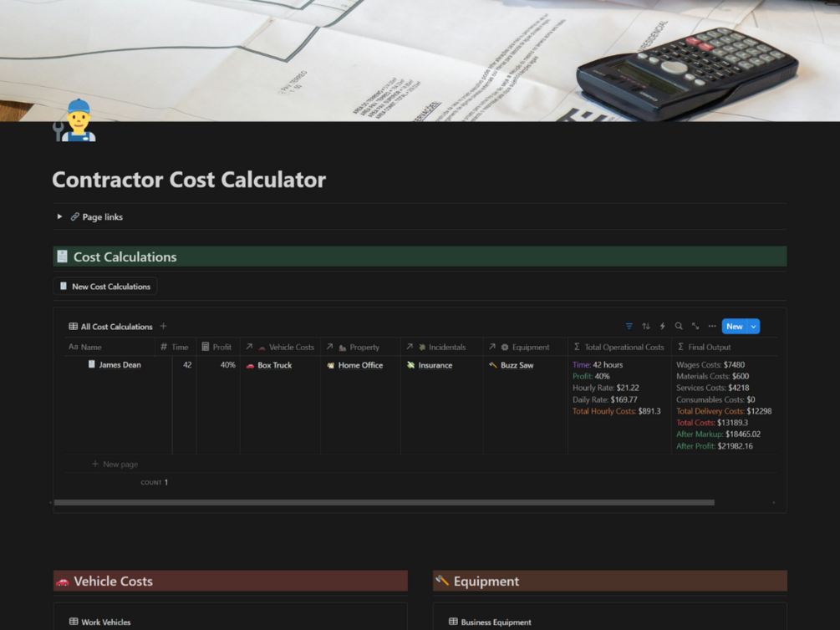Click the green Cost Calculations heading text
The width and height of the screenshot is (840, 630).
coord(125,257)
